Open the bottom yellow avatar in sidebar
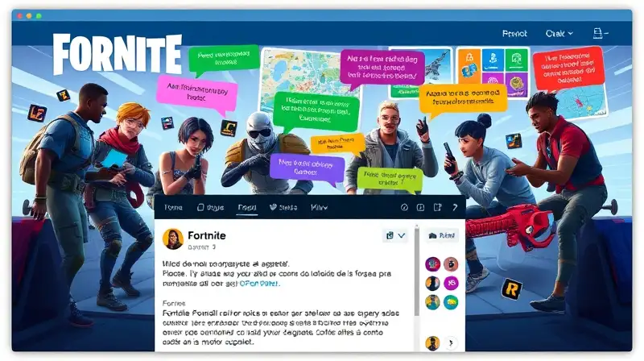This screenshot has height=361, width=644. (x=432, y=343)
